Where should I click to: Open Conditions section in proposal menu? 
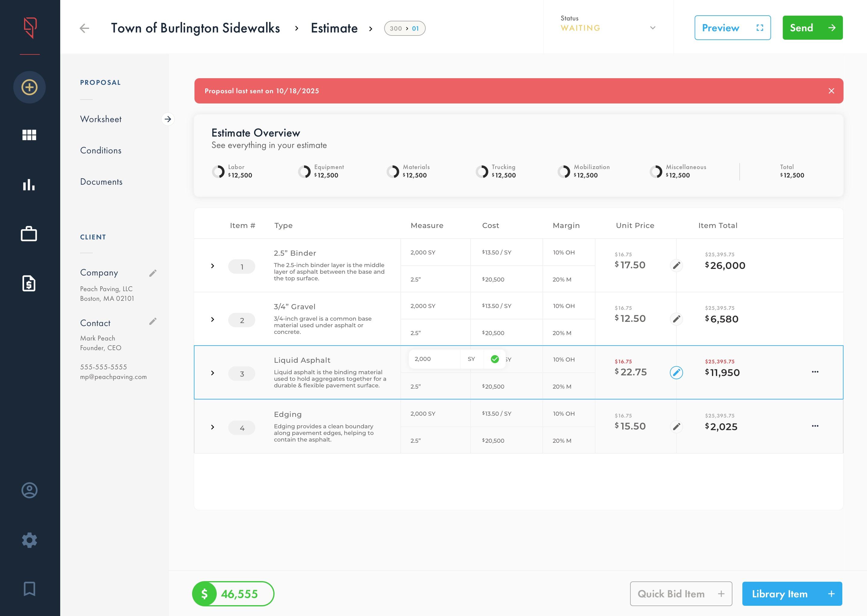(101, 151)
